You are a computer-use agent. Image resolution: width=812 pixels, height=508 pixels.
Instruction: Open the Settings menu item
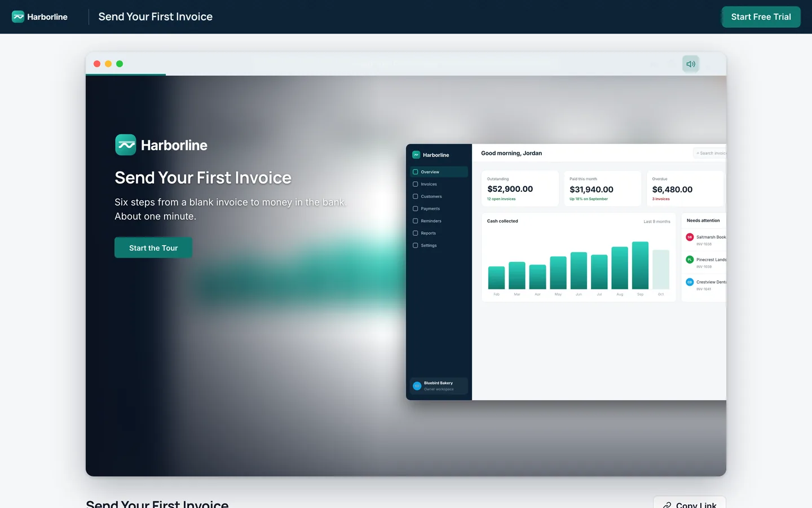[x=439, y=246]
